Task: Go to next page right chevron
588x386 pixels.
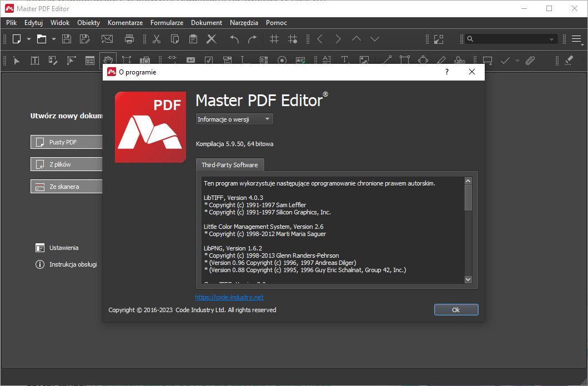Action: coord(338,39)
